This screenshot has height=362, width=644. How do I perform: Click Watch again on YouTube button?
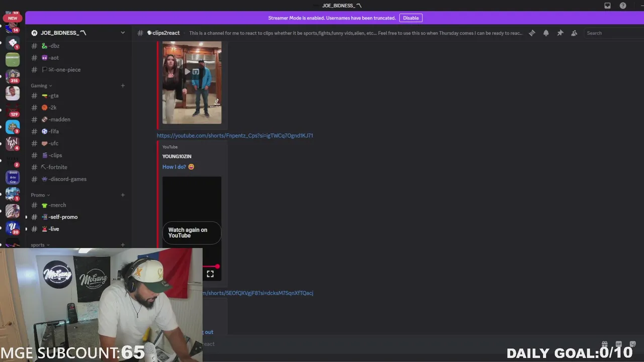[192, 233]
